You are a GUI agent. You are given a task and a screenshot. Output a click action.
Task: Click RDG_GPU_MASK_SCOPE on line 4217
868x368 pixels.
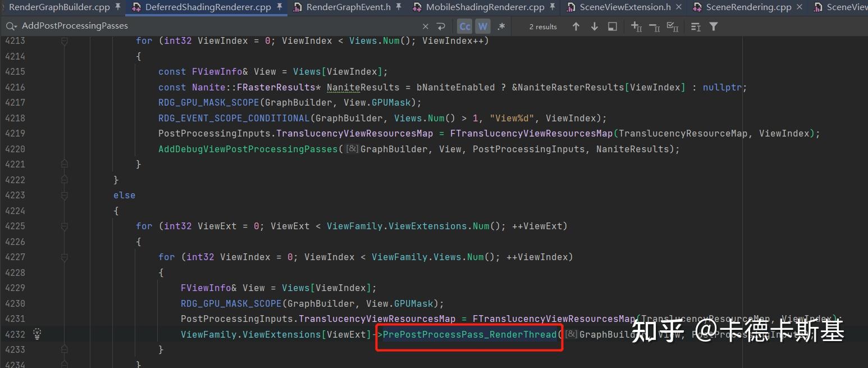209,102
